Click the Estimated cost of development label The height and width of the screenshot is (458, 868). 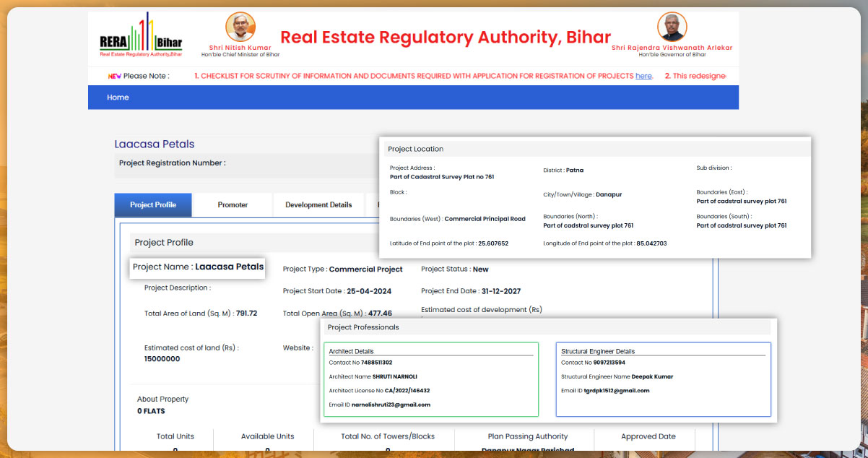pyautogui.click(x=482, y=309)
